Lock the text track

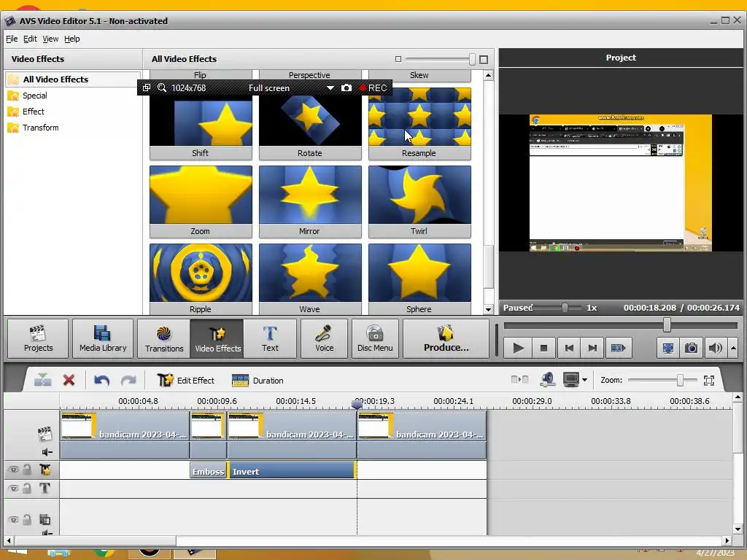(x=27, y=488)
